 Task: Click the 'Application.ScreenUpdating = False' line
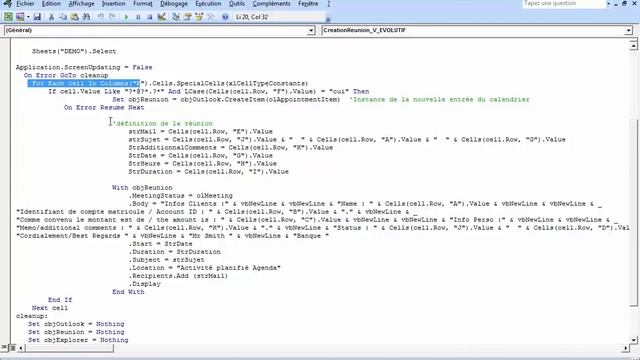84,67
